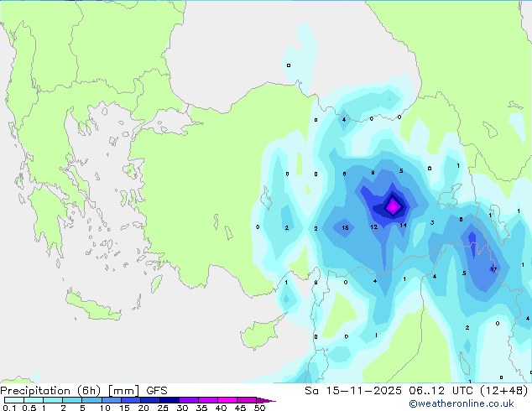Pick the 15–20 mm legend color box
Screen dimensions: 532x411
tap(131, 400)
